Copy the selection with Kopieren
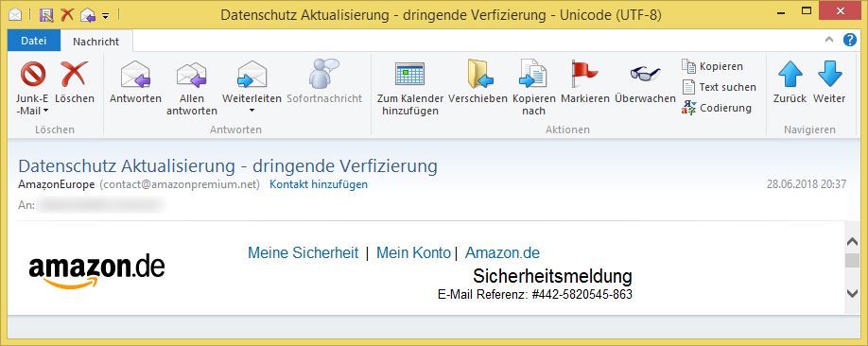Viewport: 868px width, 346px height. (712, 66)
